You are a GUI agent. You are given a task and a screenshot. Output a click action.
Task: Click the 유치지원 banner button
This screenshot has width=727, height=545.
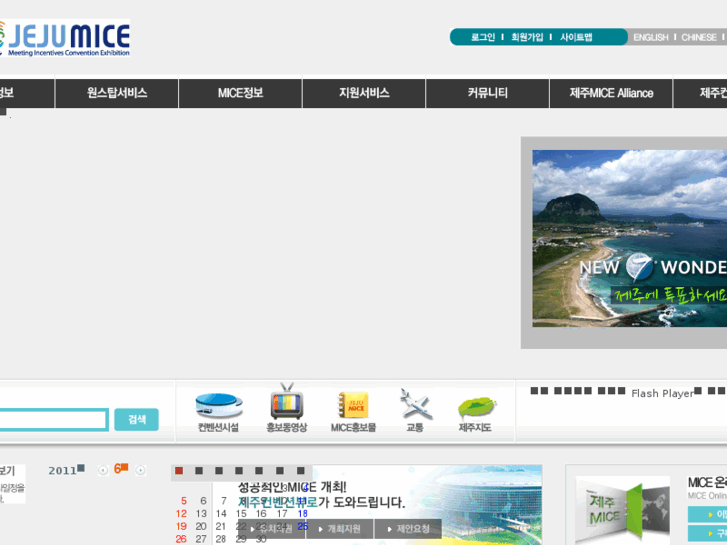point(272,529)
